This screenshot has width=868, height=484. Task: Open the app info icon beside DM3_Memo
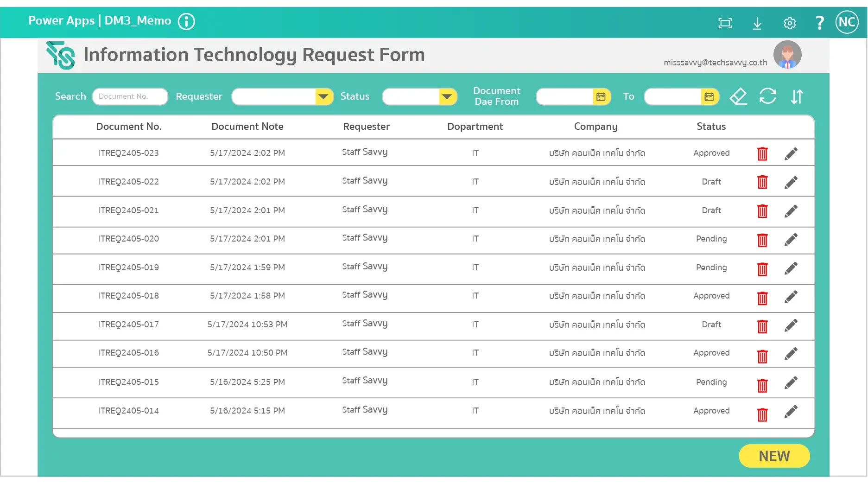[186, 21]
